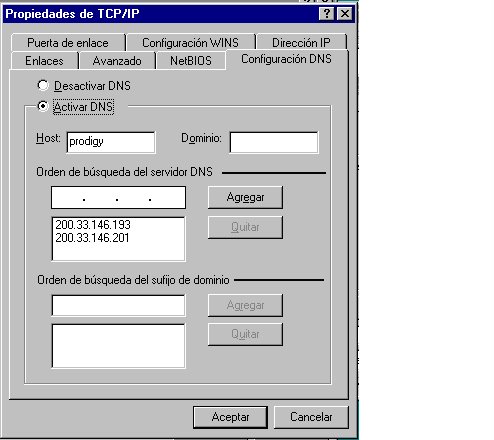This screenshot has height=440, width=494.
Task: Confirm settings with Aceptar button
Action: [x=230, y=417]
